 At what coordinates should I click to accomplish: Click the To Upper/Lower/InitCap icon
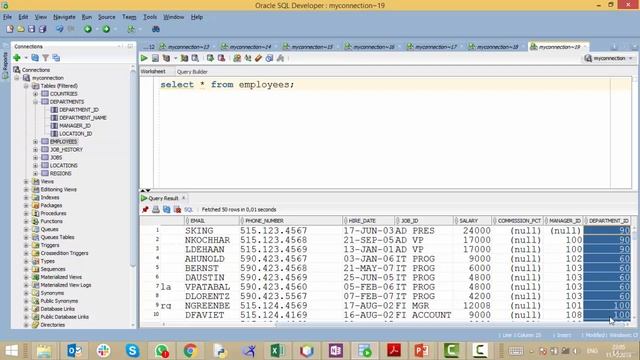pos(248,58)
